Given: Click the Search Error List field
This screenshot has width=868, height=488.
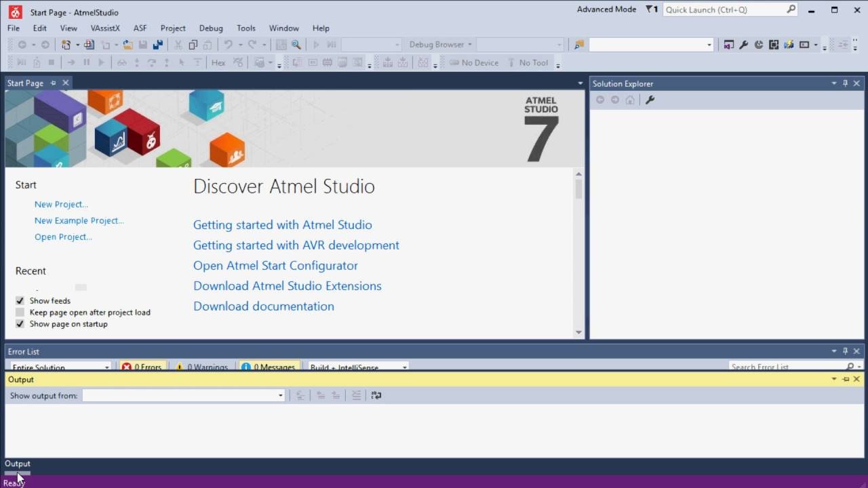Looking at the screenshot, I should (785, 366).
